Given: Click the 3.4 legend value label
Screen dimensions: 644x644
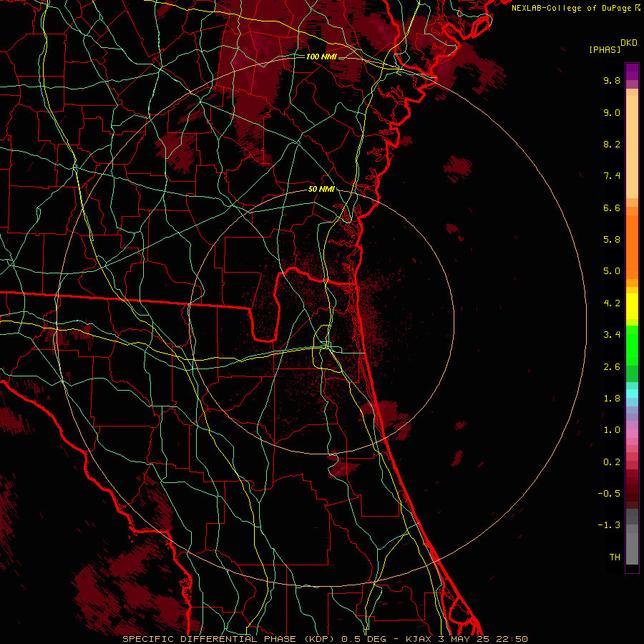Looking at the screenshot, I should 612,335.
